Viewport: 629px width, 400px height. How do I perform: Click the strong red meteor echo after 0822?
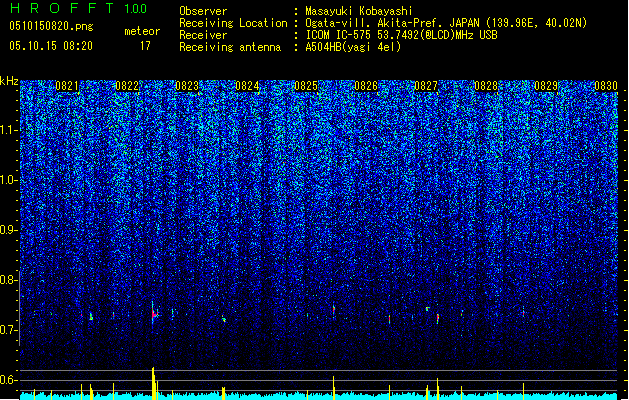(x=154, y=314)
